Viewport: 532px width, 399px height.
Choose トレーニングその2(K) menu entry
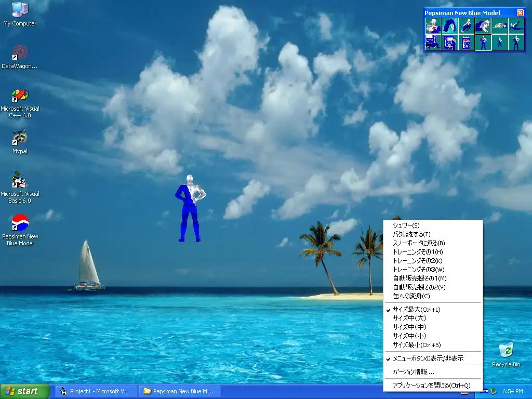click(433, 261)
